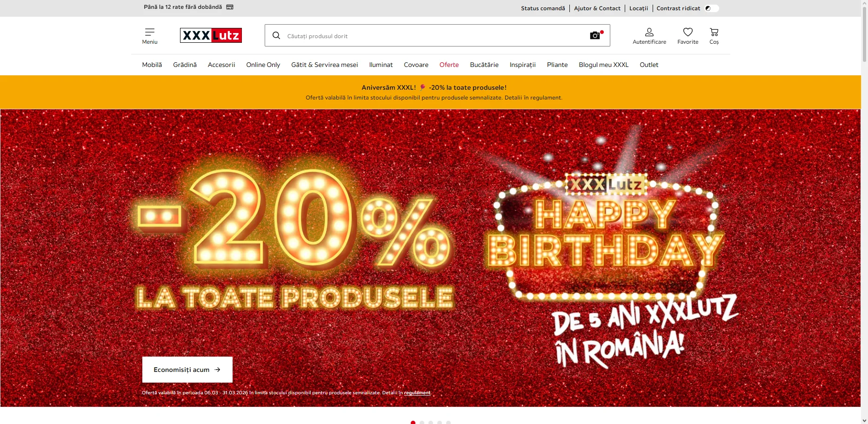The height and width of the screenshot is (424, 868).
Task: Toggle Contrast ridicat switch
Action: [x=711, y=8]
